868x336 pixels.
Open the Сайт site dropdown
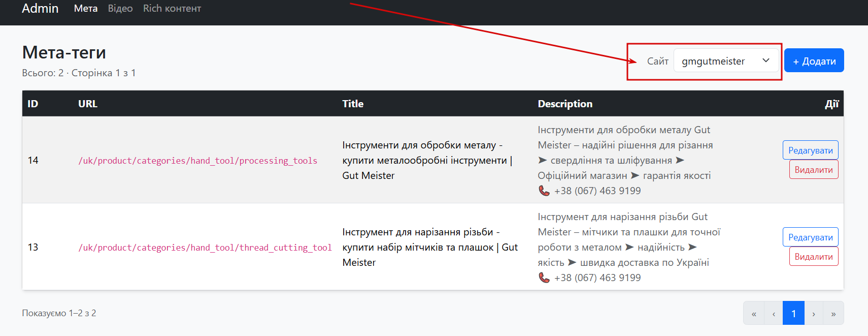click(725, 61)
